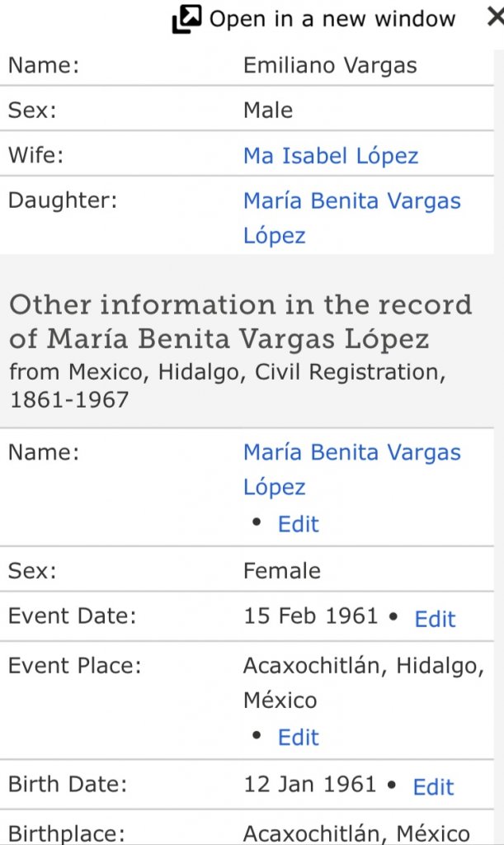Click the Birthplace value Acaxochitlán, México

[356, 833]
